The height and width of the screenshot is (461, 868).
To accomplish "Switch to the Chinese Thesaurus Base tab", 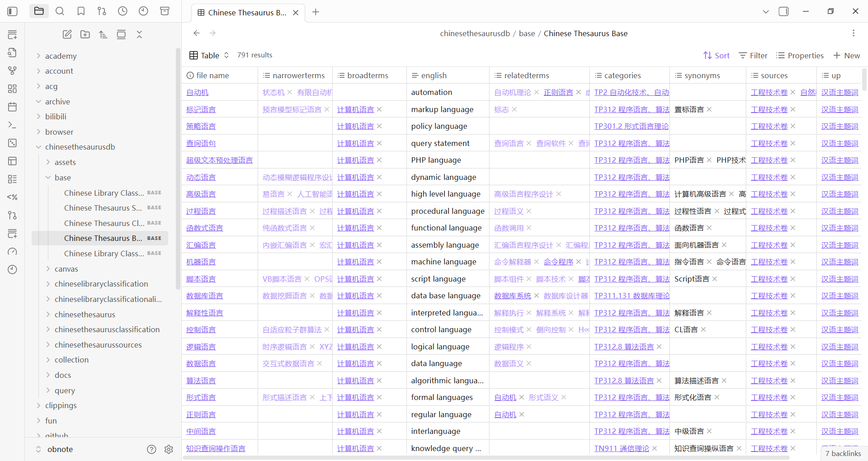I will pyautogui.click(x=247, y=13).
